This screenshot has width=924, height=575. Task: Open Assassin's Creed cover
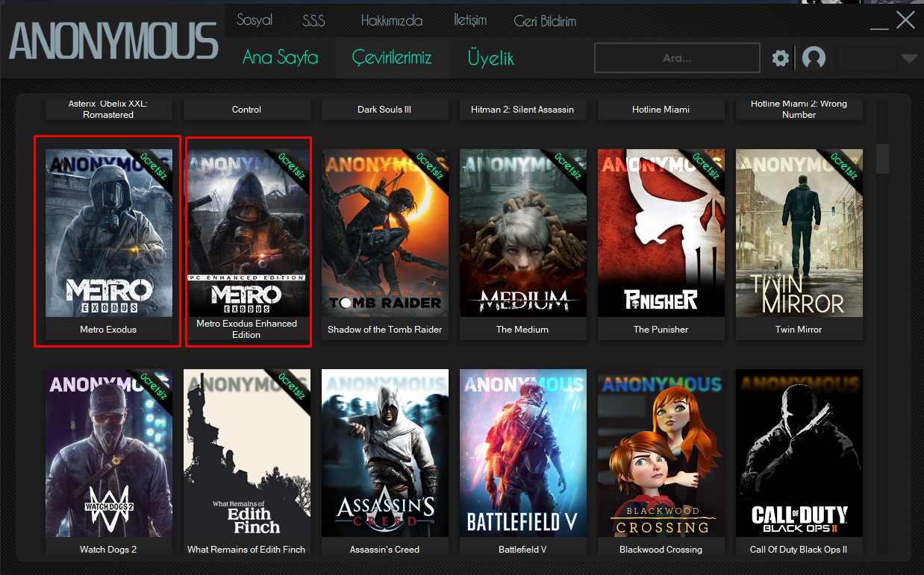point(385,453)
